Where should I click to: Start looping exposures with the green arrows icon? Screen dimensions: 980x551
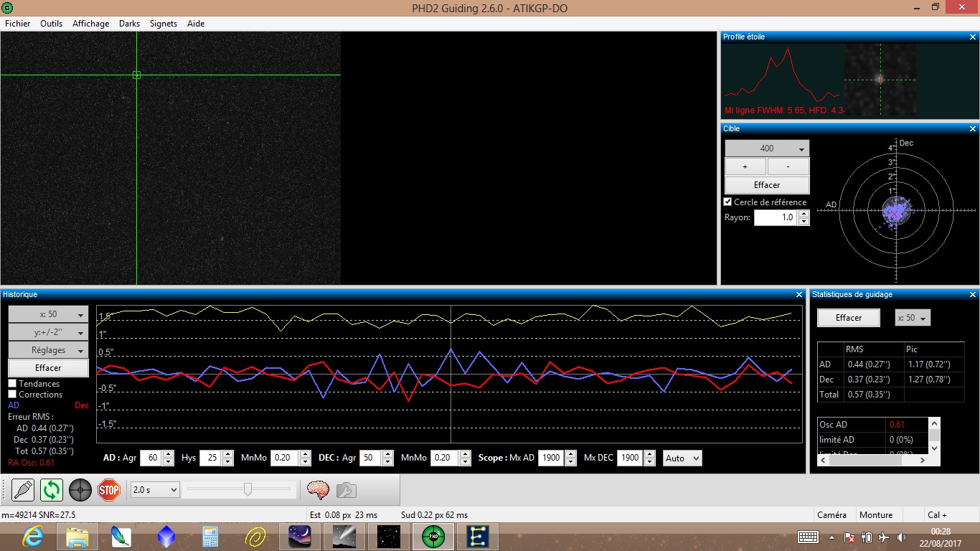tap(52, 490)
